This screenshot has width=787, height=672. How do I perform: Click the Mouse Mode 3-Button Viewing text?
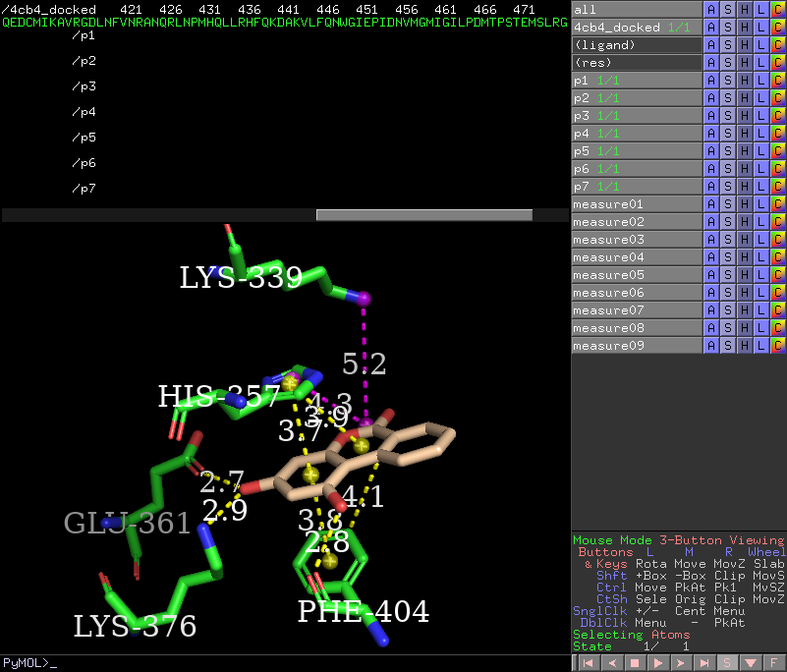point(678,540)
